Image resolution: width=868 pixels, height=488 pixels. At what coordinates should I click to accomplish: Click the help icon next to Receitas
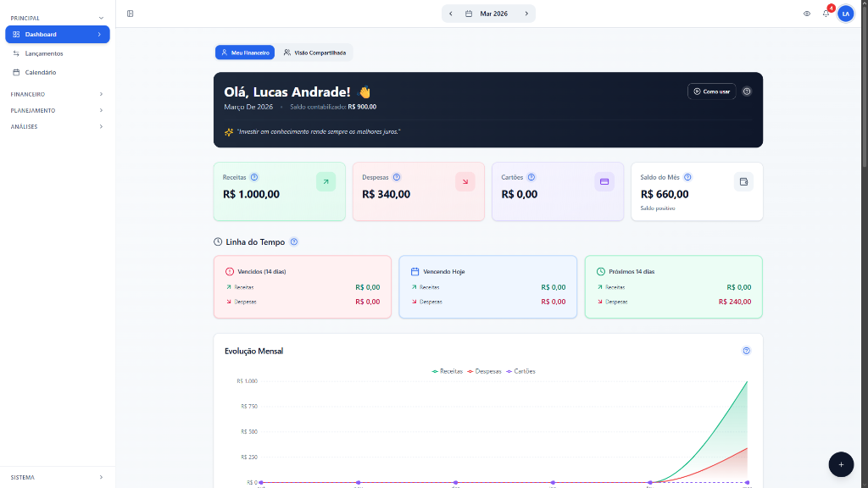(254, 177)
